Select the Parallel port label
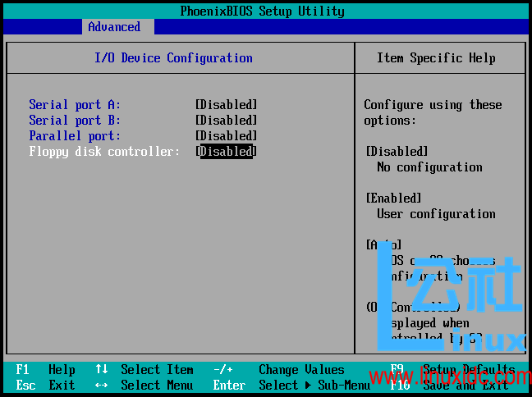The width and height of the screenshot is (532, 397). (75, 135)
